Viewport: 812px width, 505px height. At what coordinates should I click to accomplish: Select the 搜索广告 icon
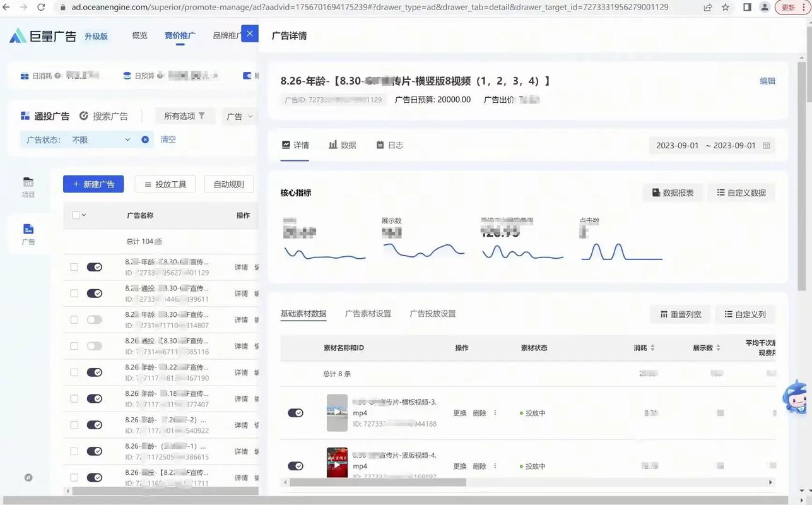pyautogui.click(x=84, y=116)
